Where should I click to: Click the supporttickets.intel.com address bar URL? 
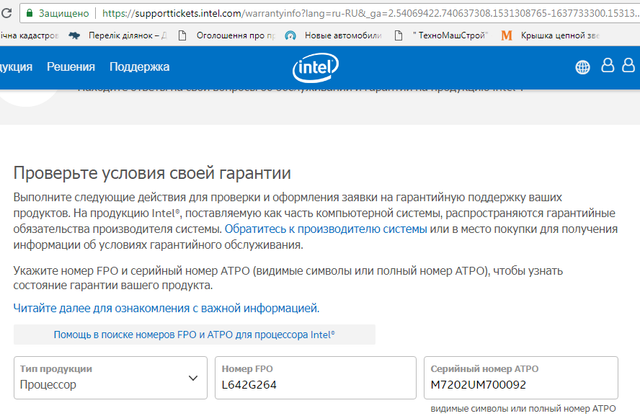tap(369, 13)
